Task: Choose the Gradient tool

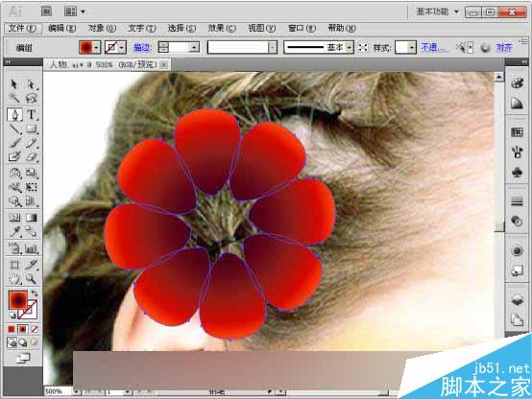Action: 31,218
